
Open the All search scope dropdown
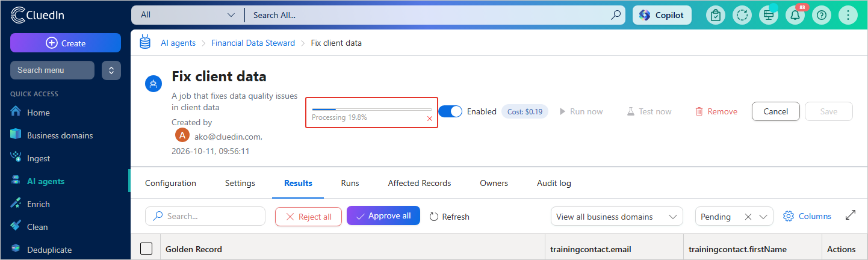pyautogui.click(x=188, y=15)
